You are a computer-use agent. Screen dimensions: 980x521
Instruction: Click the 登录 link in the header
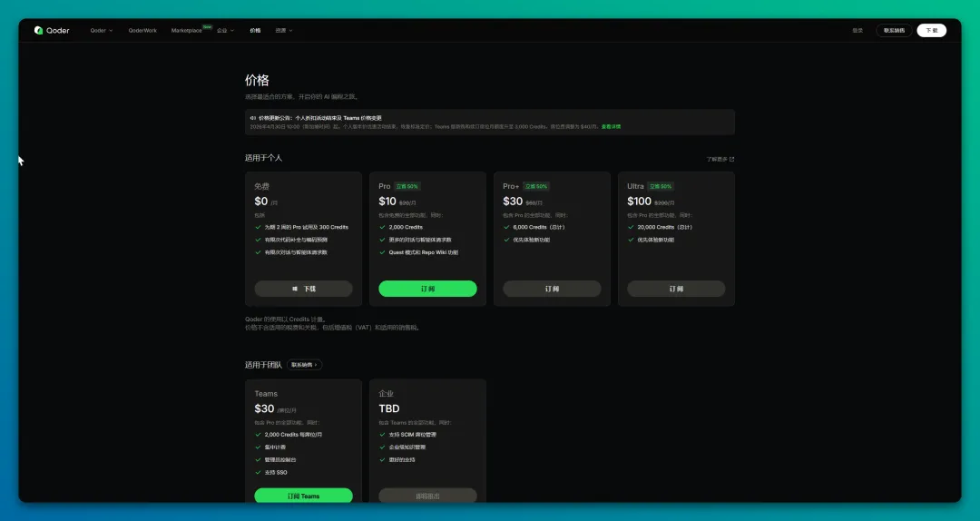[x=857, y=30]
